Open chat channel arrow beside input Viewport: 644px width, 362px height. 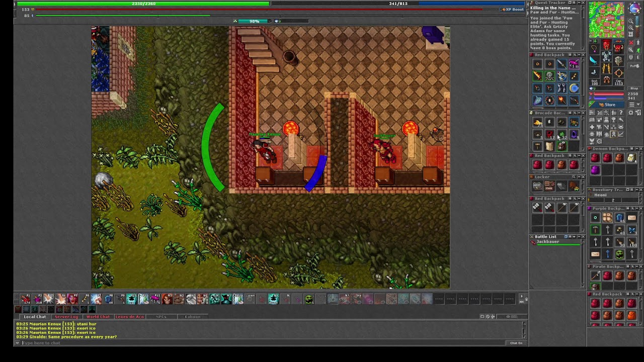point(18,343)
